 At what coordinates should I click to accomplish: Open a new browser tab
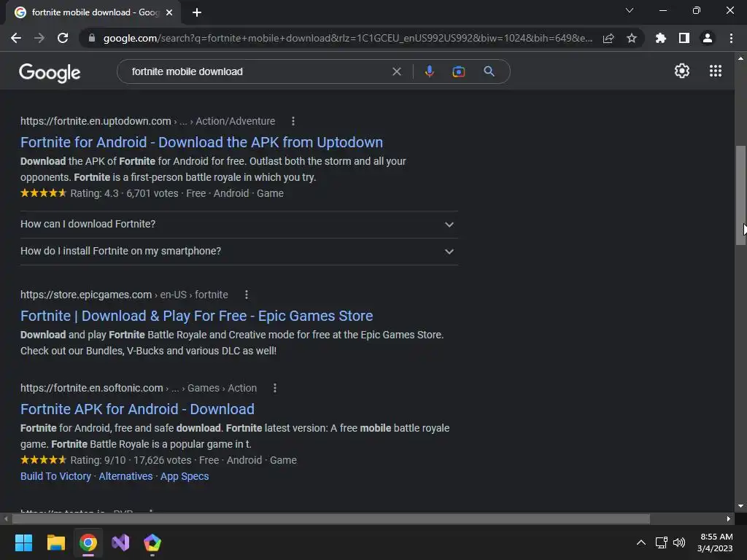coord(197,12)
